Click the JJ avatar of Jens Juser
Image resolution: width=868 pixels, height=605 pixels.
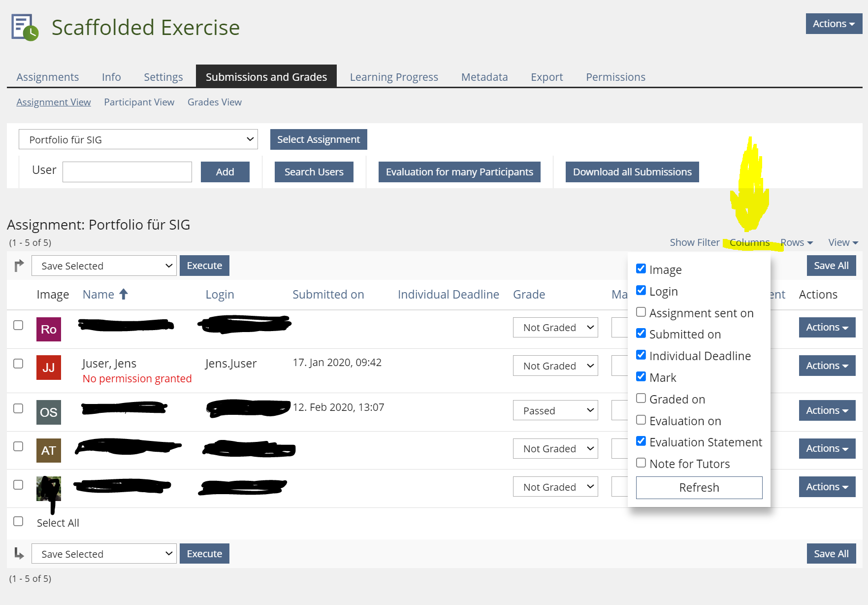pyautogui.click(x=49, y=368)
